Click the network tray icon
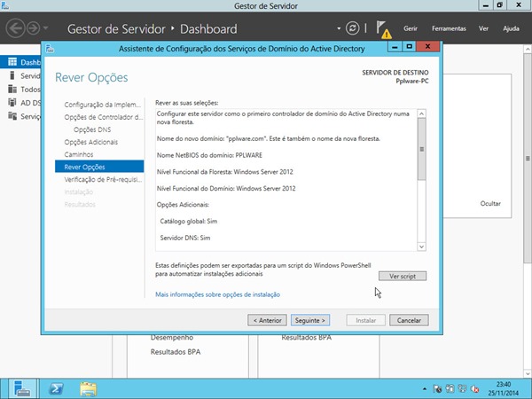 463,389
